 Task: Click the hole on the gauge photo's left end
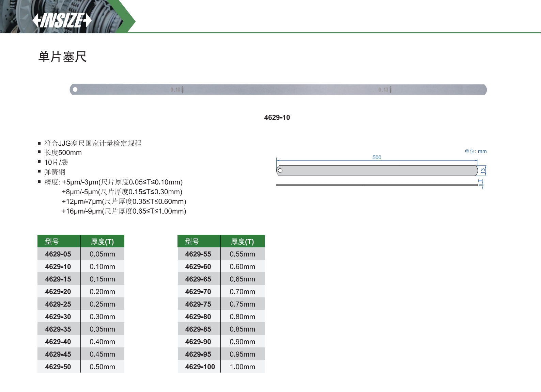point(75,90)
